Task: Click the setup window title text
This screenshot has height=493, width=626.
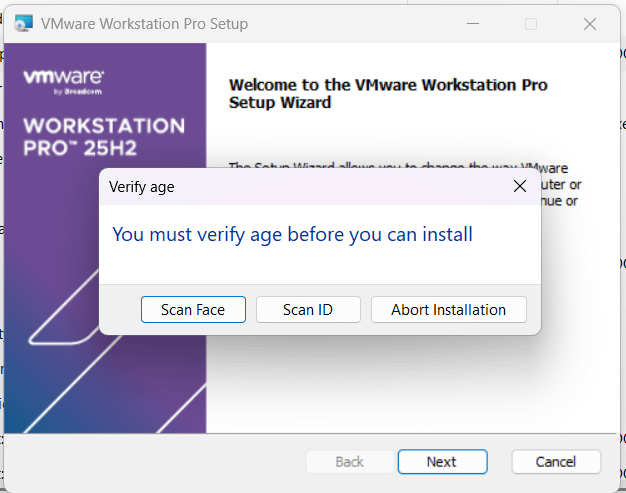Action: tap(144, 23)
